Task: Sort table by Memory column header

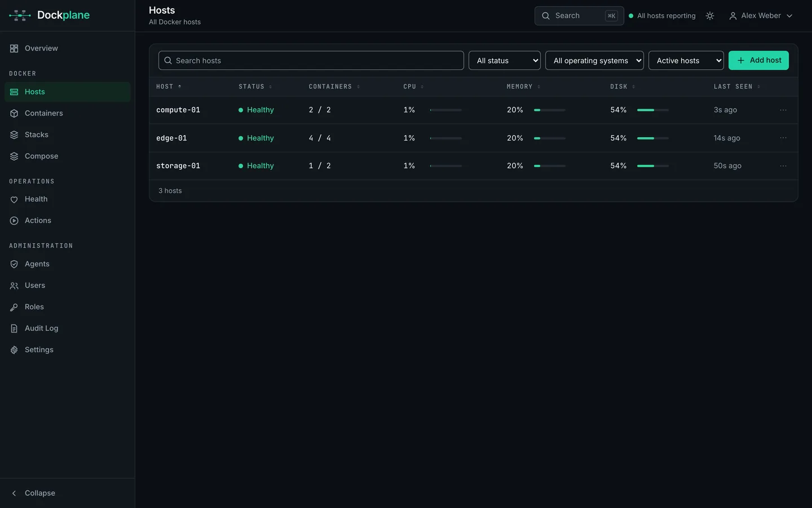Action: (523, 86)
